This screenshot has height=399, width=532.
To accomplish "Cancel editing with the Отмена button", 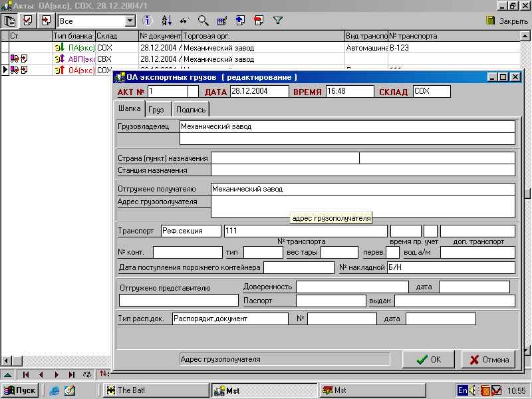I will [x=489, y=360].
